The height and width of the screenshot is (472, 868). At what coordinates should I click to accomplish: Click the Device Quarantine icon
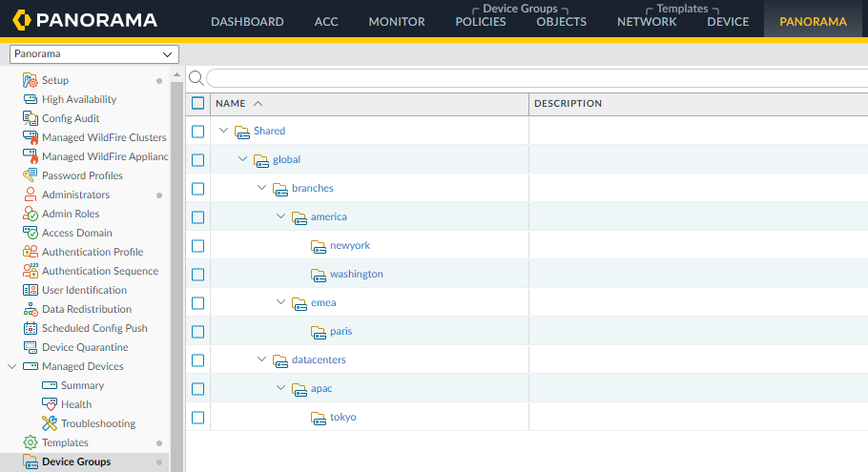[x=30, y=347]
